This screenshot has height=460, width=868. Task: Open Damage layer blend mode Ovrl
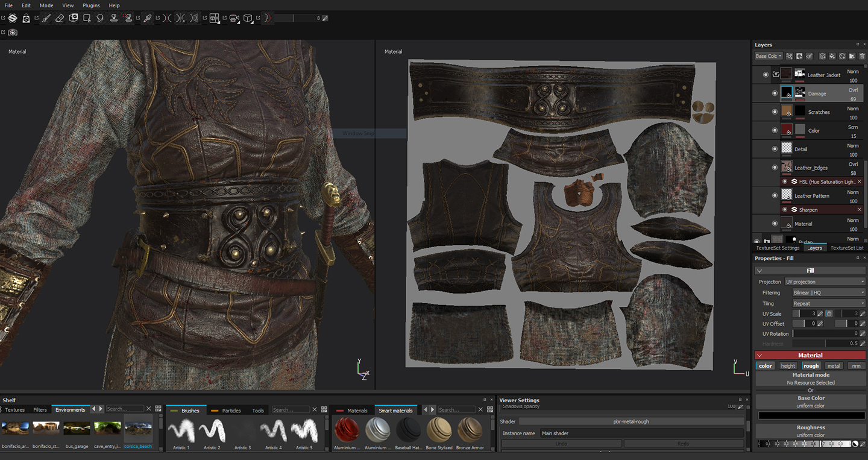[x=853, y=90]
